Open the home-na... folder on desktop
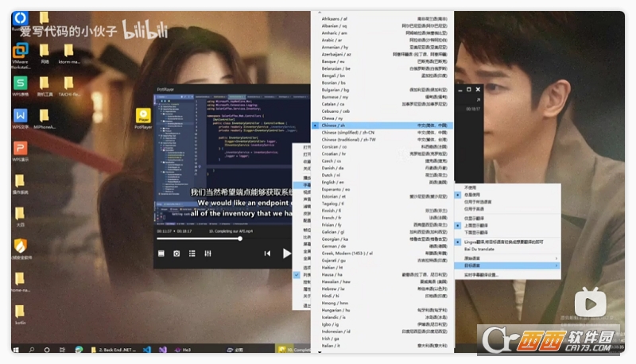This screenshot has width=636, height=364. pos(21,281)
